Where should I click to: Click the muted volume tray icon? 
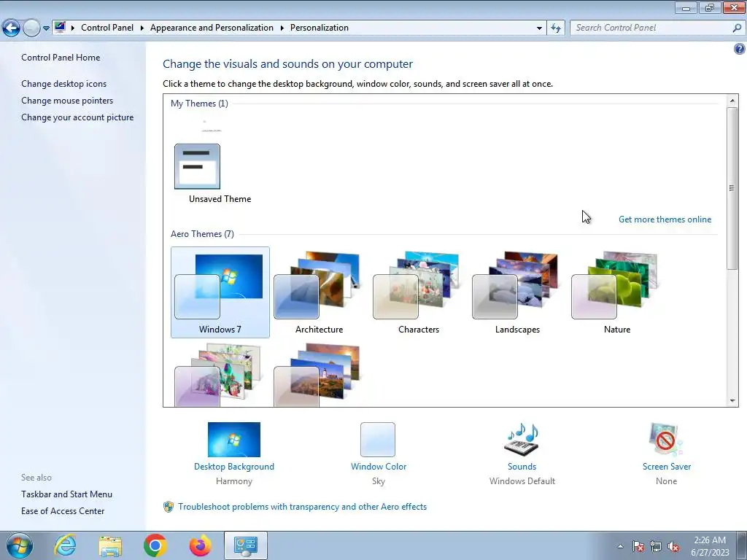click(x=673, y=546)
